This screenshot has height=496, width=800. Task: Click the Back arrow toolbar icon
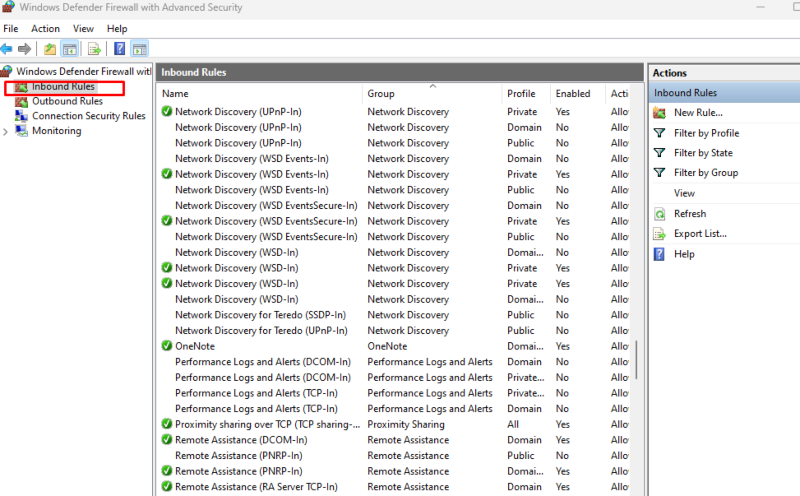pos(7,49)
